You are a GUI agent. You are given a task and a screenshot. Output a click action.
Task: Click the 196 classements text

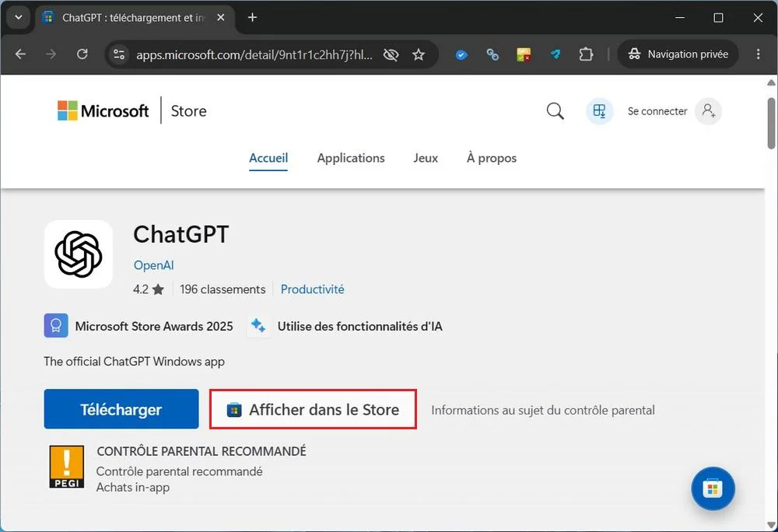pos(223,289)
